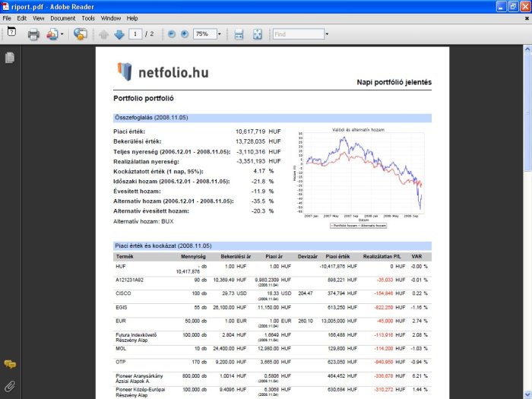Screen dimensions: 532x399
Task: Click 'Piaci érték és kockázat' section header
Action: point(272,246)
